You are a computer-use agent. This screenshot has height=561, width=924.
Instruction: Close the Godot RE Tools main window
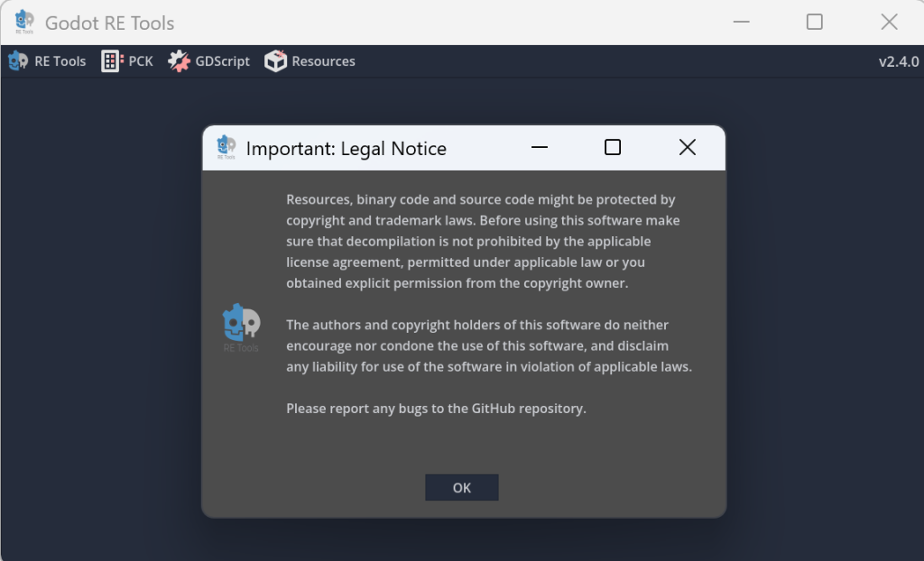coord(889,23)
